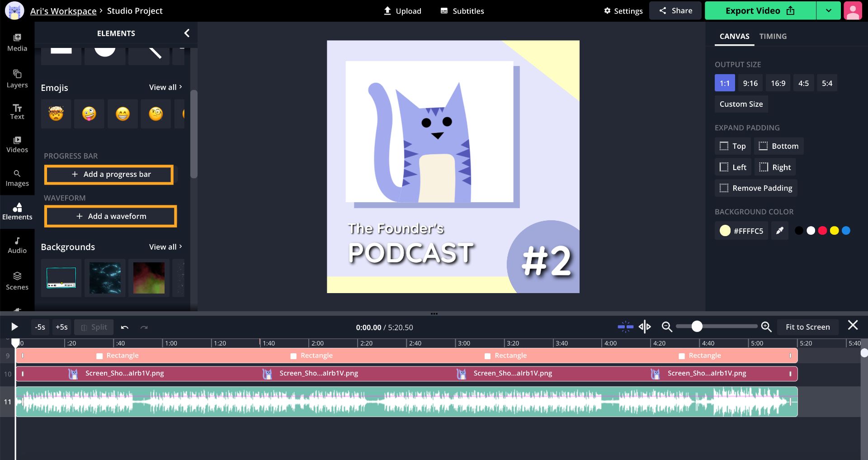This screenshot has height=460, width=868.
Task: Collapse the Elements panel with chevron
Action: pos(187,33)
